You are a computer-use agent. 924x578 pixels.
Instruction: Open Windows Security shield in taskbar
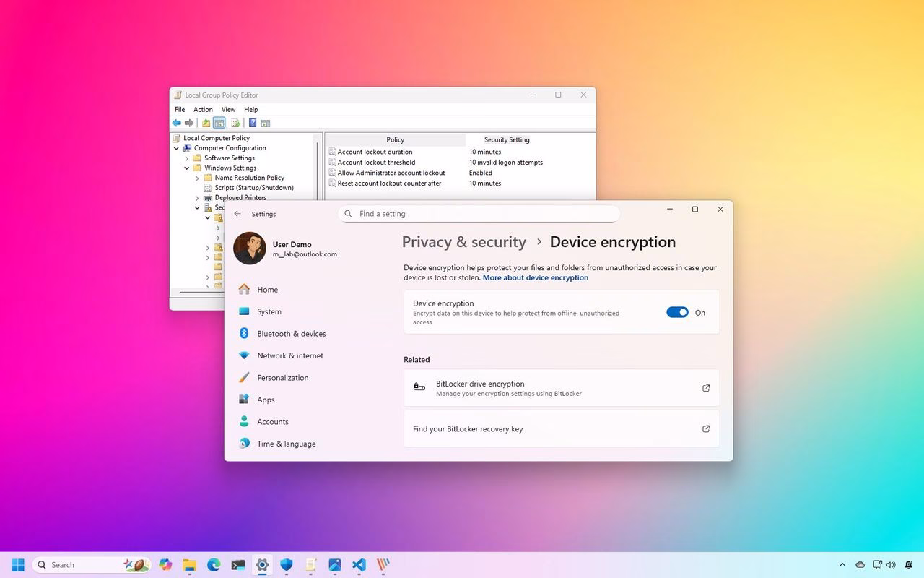(x=287, y=565)
